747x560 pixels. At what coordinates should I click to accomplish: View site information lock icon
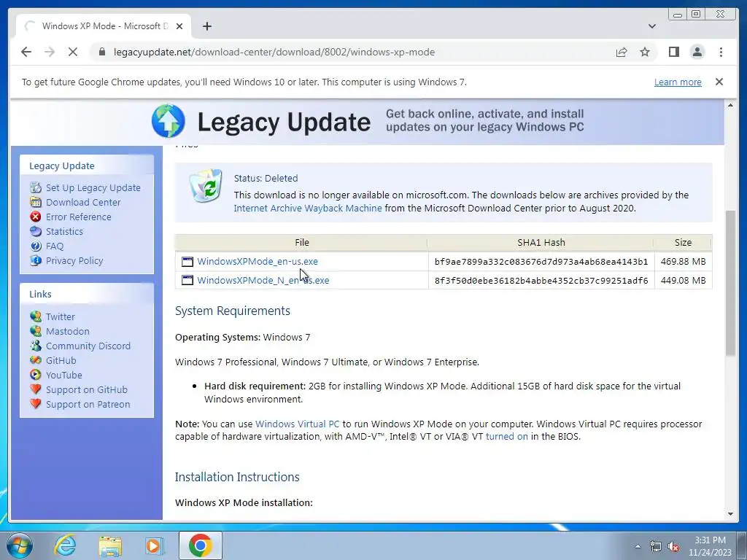click(x=101, y=52)
